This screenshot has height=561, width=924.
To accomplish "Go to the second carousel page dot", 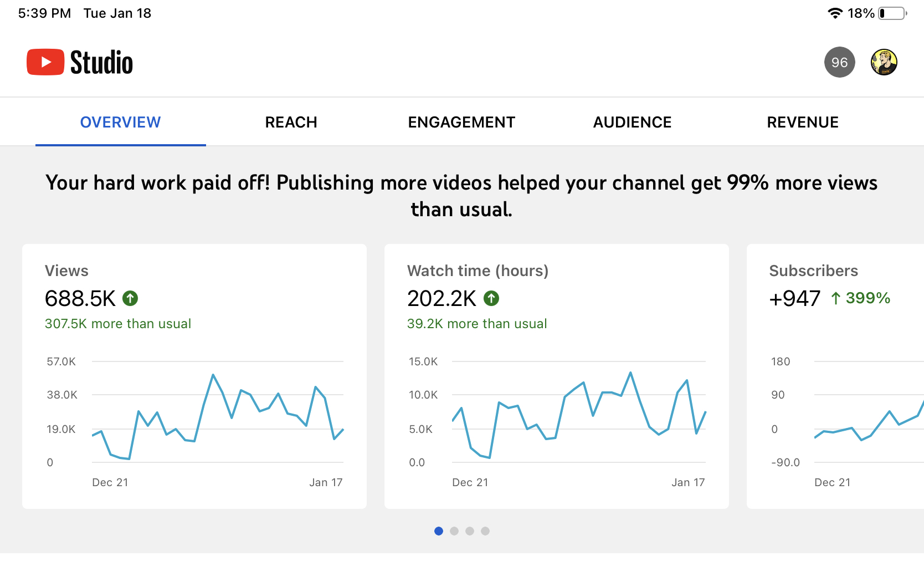I will pos(454,531).
